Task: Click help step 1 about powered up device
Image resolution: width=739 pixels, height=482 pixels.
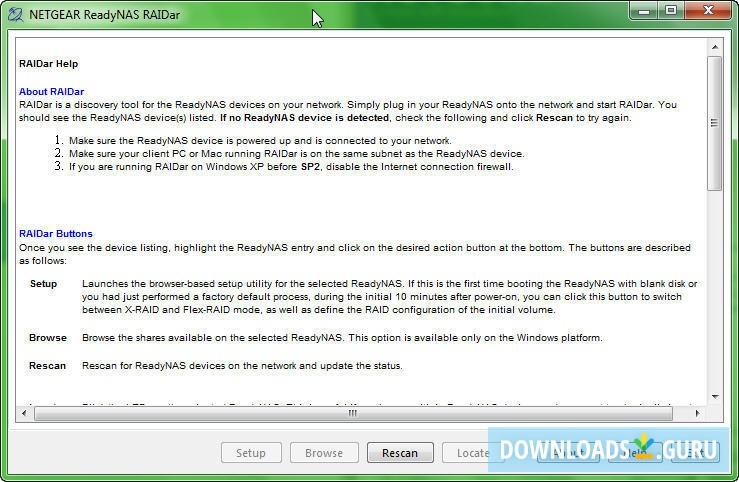Action: tap(260, 141)
